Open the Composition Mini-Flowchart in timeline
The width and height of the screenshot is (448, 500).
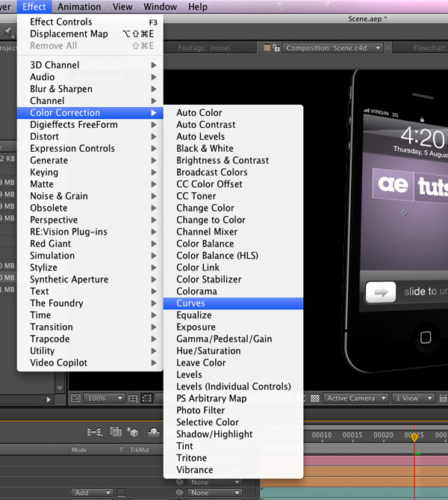tap(94, 432)
